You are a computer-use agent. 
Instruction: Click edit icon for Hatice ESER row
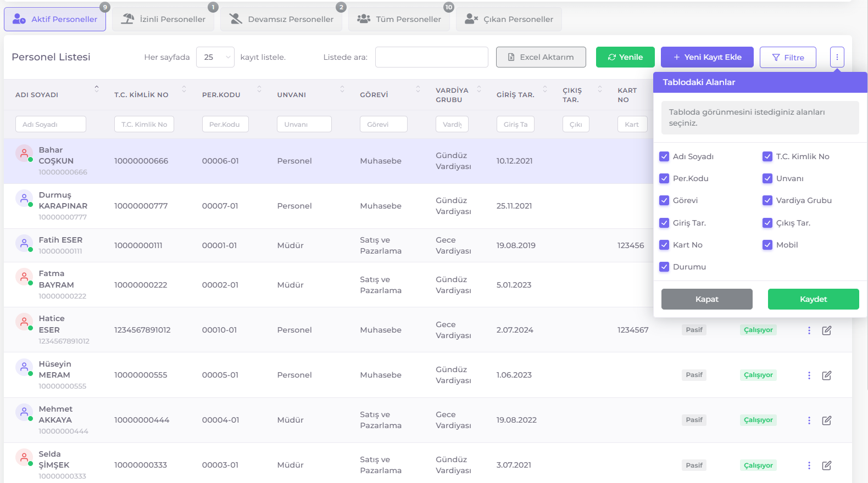(827, 330)
